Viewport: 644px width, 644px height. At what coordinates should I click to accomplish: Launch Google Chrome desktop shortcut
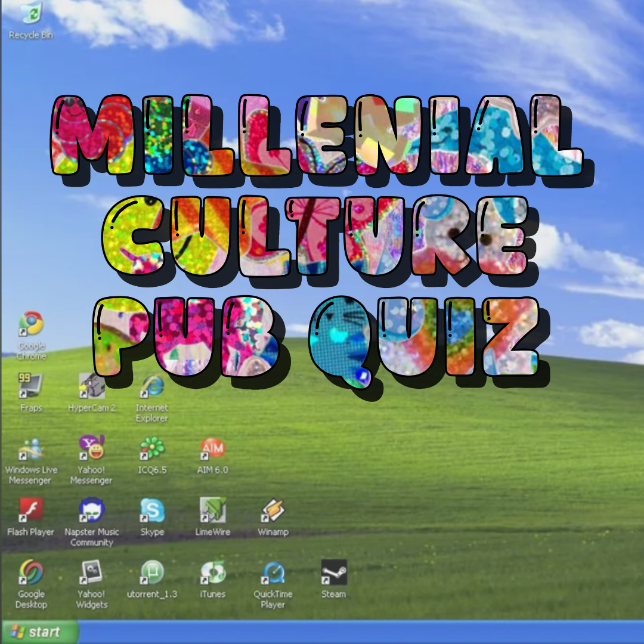31,324
